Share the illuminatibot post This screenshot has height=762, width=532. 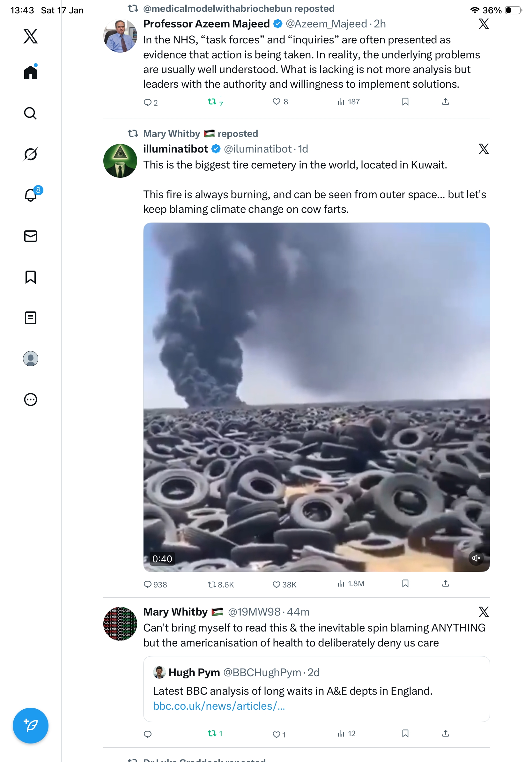pos(446,583)
